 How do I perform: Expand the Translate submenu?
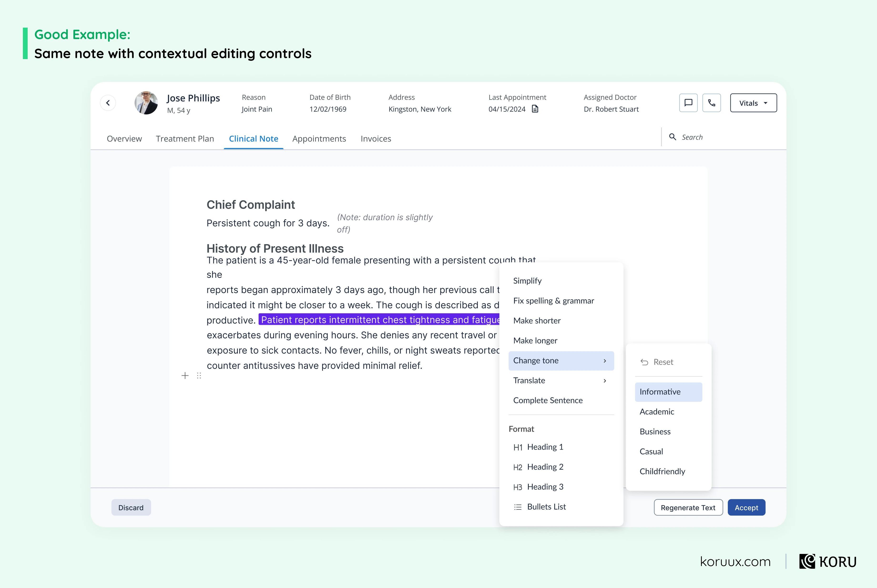coord(561,381)
